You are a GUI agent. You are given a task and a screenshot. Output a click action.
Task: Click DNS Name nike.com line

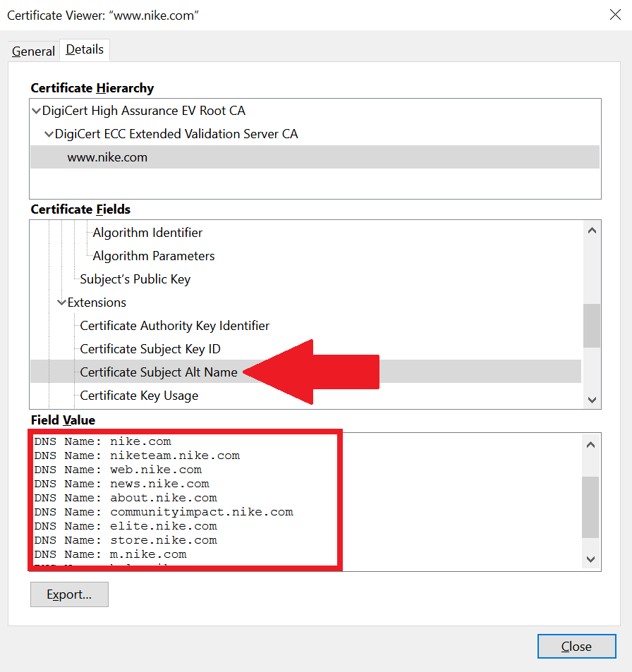click(103, 441)
